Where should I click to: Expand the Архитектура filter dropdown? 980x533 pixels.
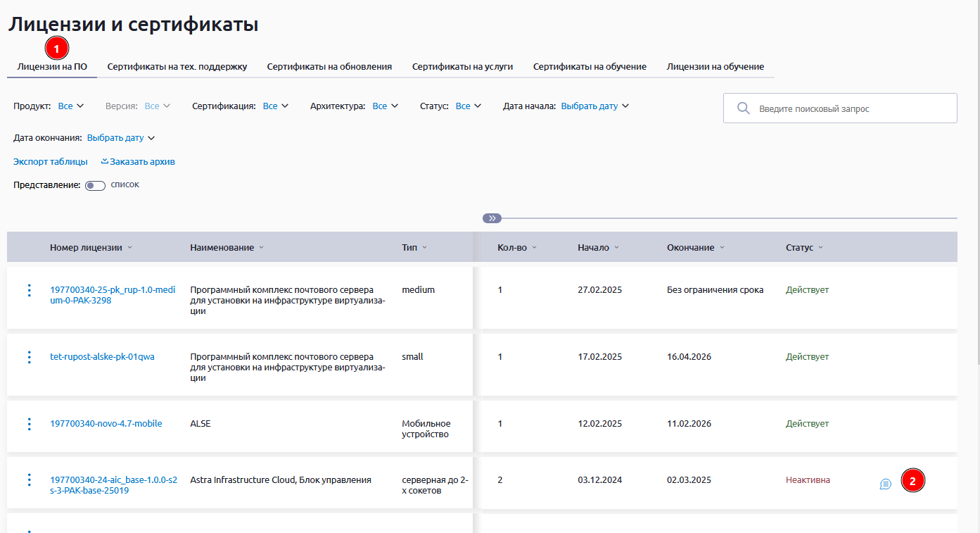click(385, 106)
